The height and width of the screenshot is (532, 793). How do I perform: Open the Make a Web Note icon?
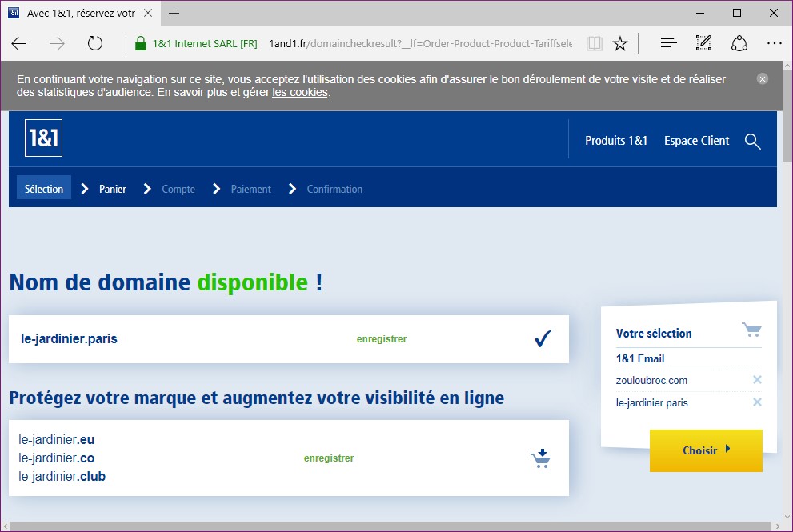[704, 44]
